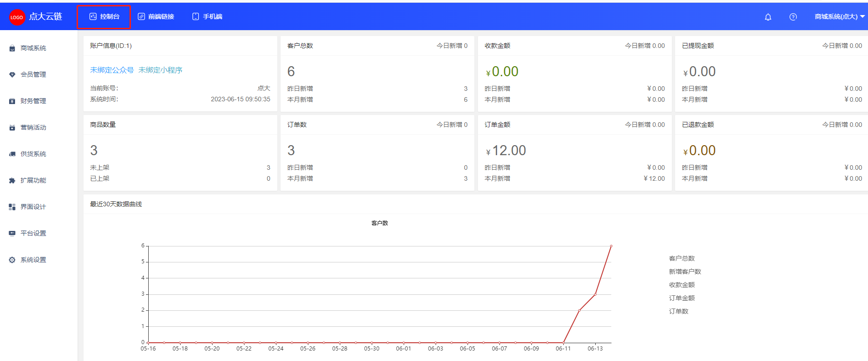Screen dimensions: 868x361
Task: Click the 手机端 phone icon
Action: click(x=196, y=16)
